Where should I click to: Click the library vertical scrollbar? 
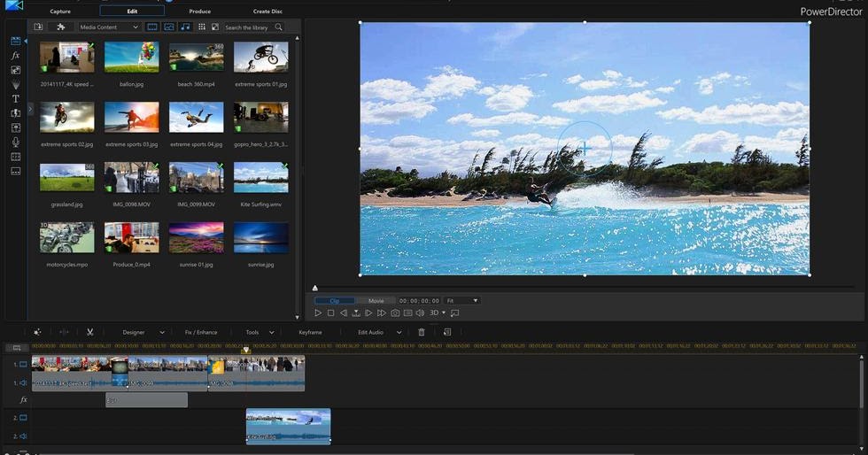coord(298,177)
